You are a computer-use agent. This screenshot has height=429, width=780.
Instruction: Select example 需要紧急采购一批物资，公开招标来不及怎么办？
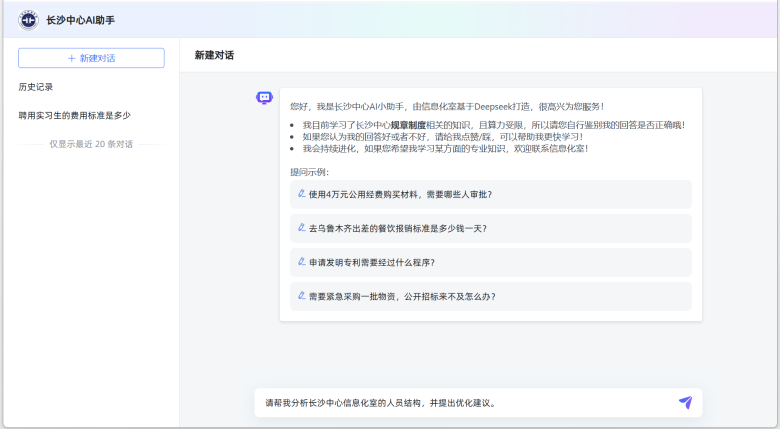[490, 296]
